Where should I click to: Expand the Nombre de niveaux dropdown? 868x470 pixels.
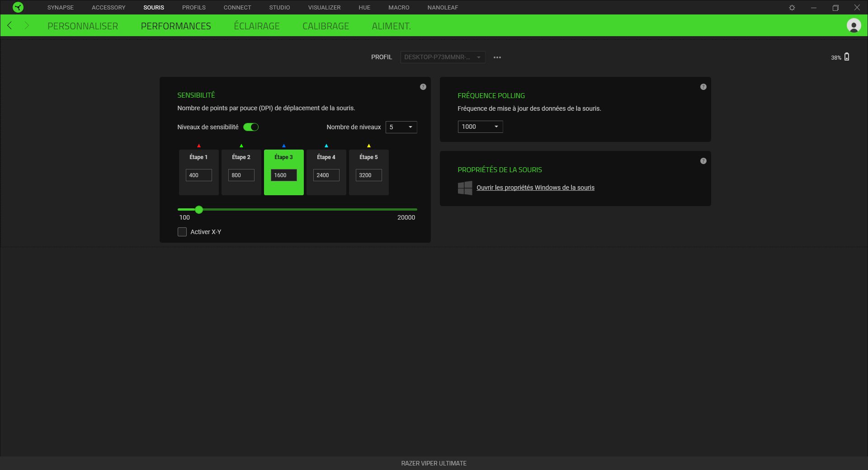pos(401,127)
